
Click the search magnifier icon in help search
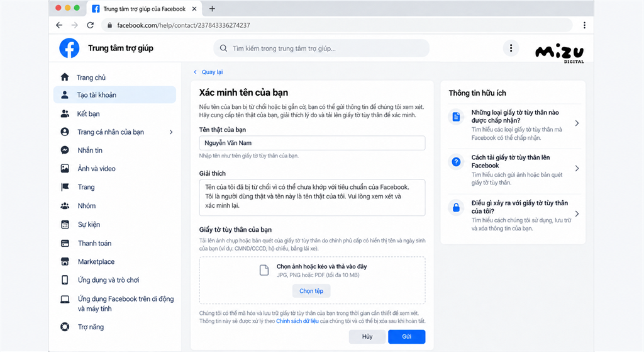click(223, 48)
